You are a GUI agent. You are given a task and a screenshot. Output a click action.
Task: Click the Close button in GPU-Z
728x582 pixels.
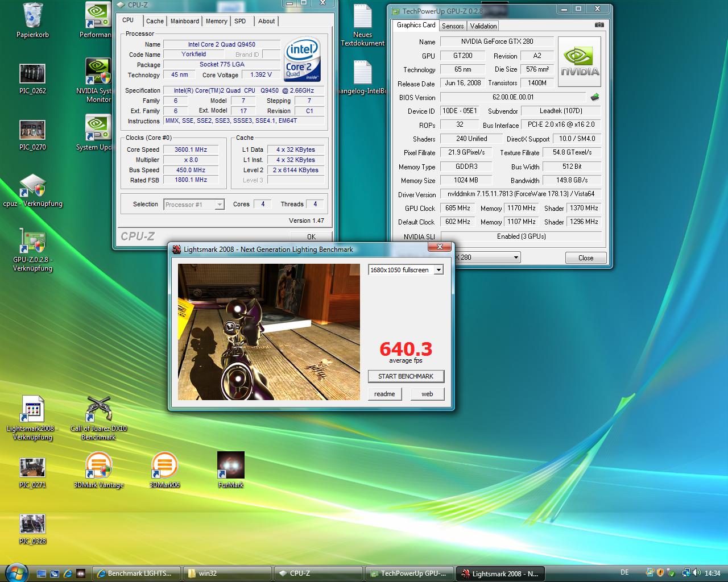coord(585,257)
